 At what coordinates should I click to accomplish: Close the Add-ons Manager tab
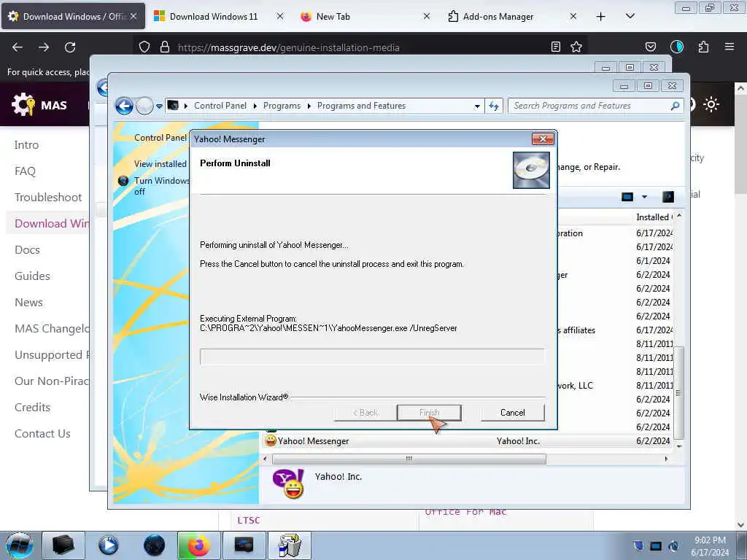(573, 16)
